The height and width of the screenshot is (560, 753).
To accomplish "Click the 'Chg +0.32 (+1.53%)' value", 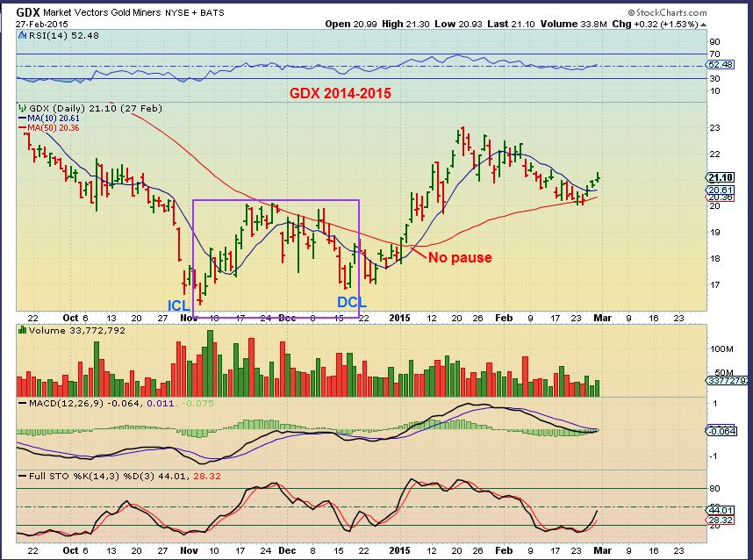I will point(655,24).
